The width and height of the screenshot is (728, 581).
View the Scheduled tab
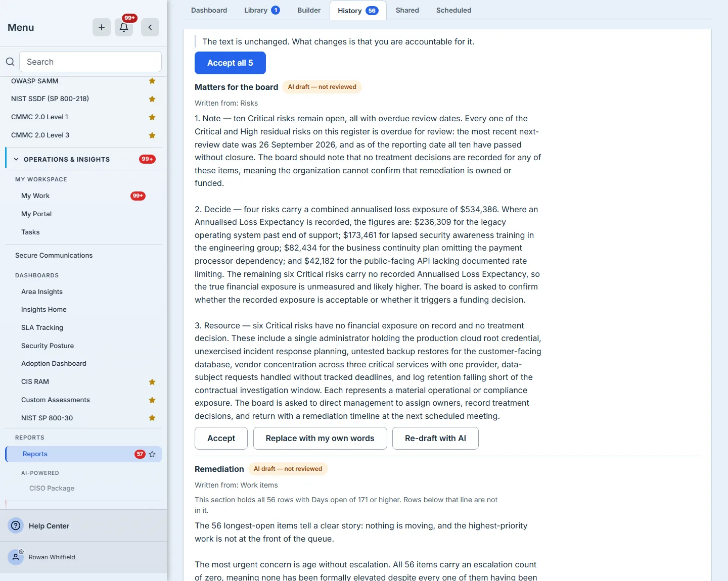click(x=453, y=10)
